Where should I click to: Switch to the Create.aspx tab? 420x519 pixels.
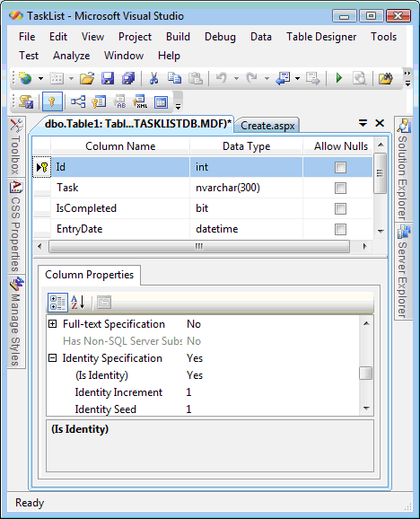tap(267, 126)
